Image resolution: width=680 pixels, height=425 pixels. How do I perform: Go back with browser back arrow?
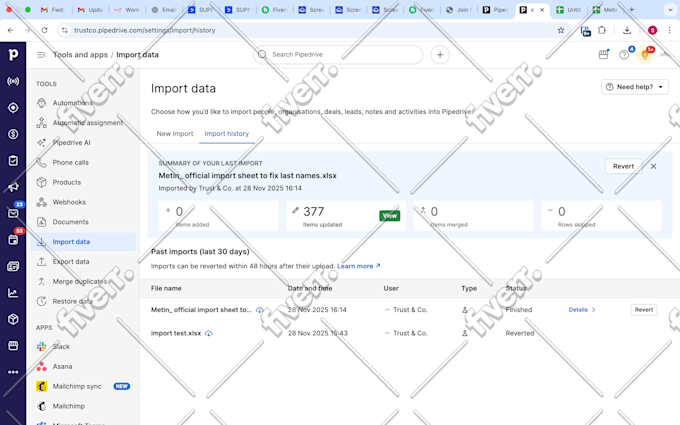coord(11,30)
